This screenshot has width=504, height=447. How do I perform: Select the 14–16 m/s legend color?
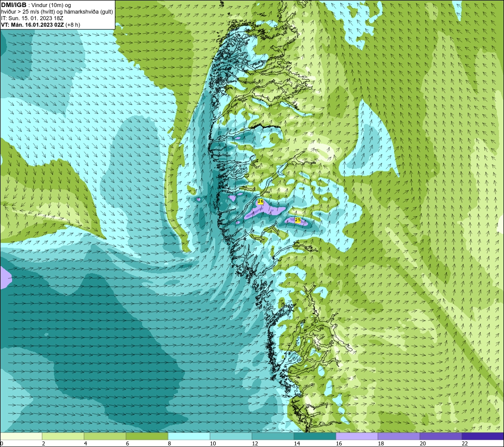(x=315, y=436)
